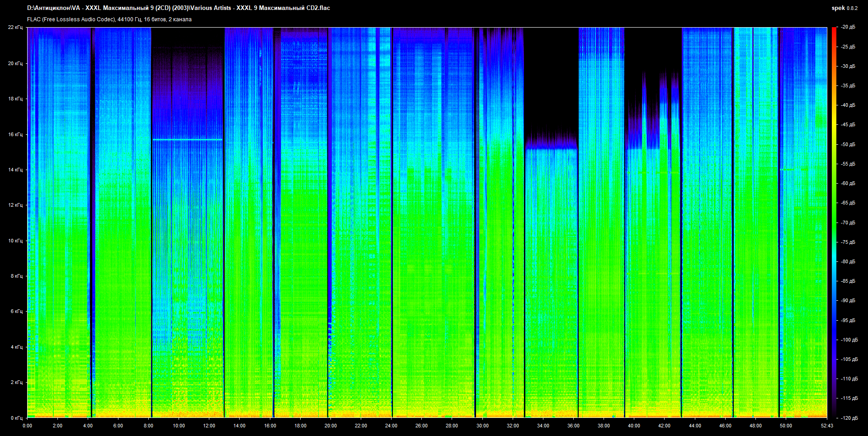Click the -70 дБ scale label
The image size is (868, 436).
(x=848, y=223)
